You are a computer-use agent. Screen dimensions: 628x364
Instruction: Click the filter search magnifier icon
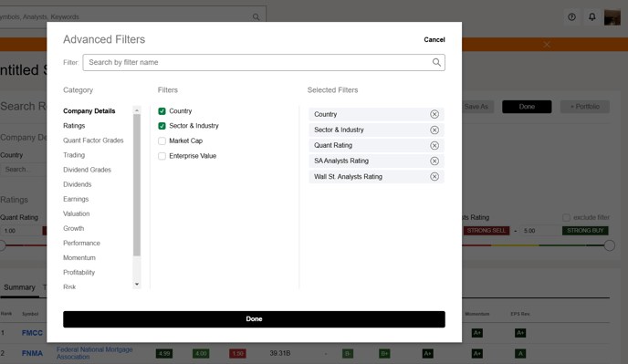click(436, 62)
